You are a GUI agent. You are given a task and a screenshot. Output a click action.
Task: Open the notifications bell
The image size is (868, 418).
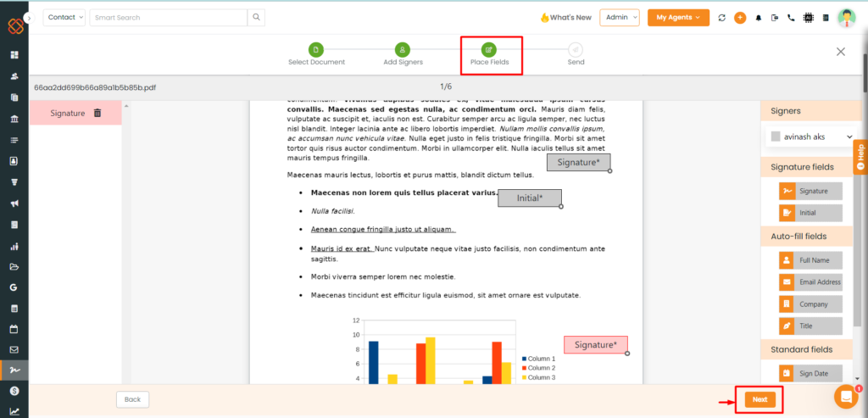pos(759,18)
